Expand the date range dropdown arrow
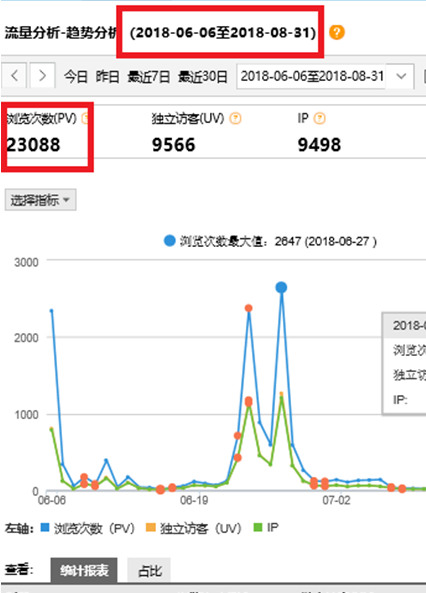 pos(401,76)
